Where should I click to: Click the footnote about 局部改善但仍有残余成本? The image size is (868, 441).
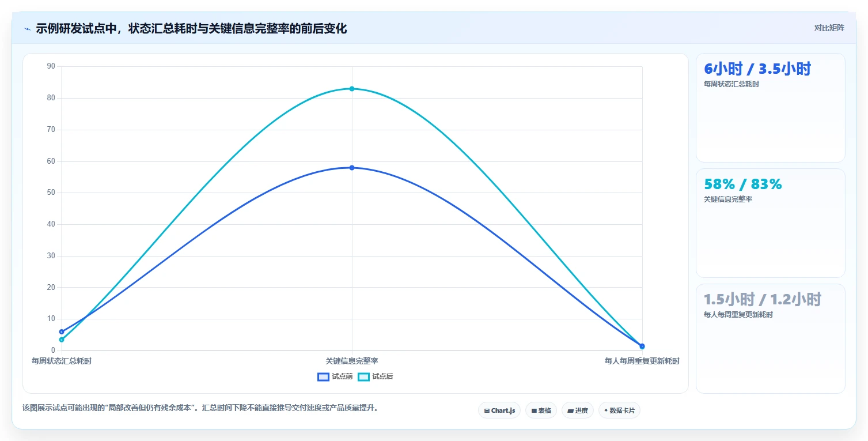point(200,408)
